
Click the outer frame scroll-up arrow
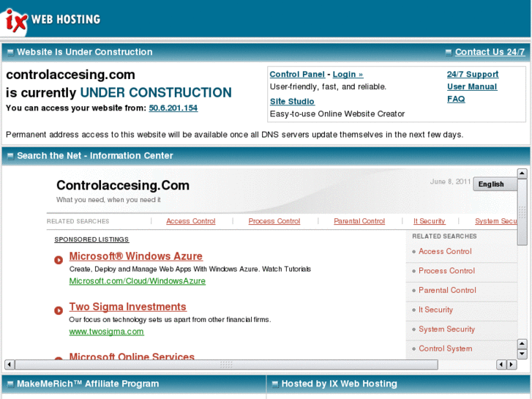point(522,174)
